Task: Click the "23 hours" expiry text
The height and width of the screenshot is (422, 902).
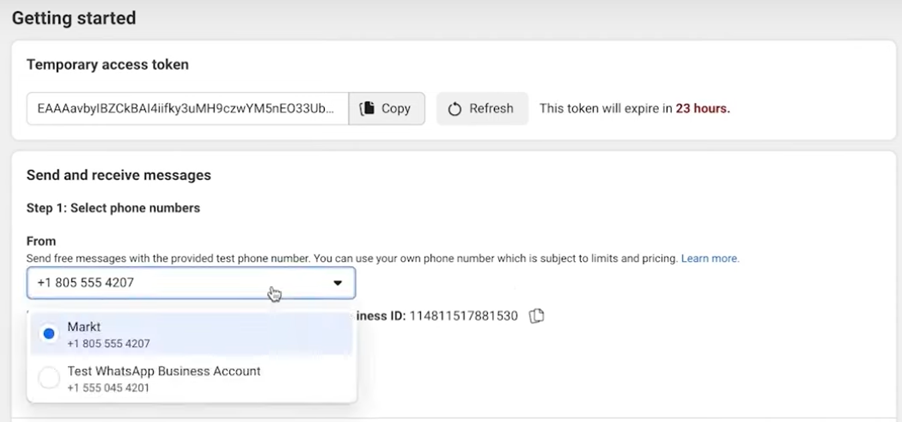Action: 702,108
